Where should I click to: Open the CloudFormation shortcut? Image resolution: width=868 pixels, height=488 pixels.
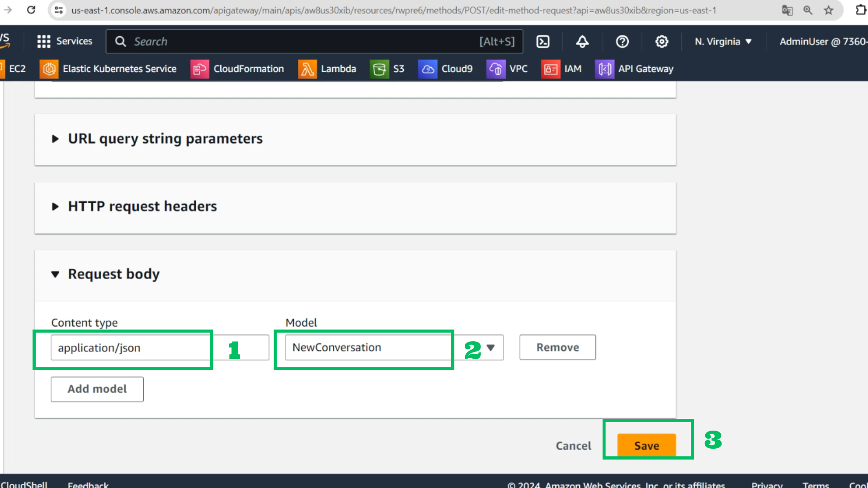[x=237, y=69]
